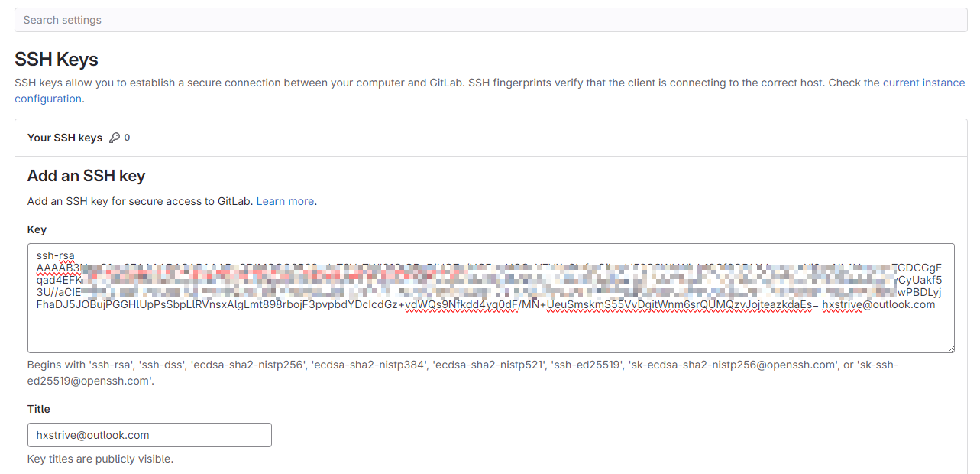This screenshot has height=474, width=980.
Task: Click the SSH keys description paragraph
Action: point(490,90)
